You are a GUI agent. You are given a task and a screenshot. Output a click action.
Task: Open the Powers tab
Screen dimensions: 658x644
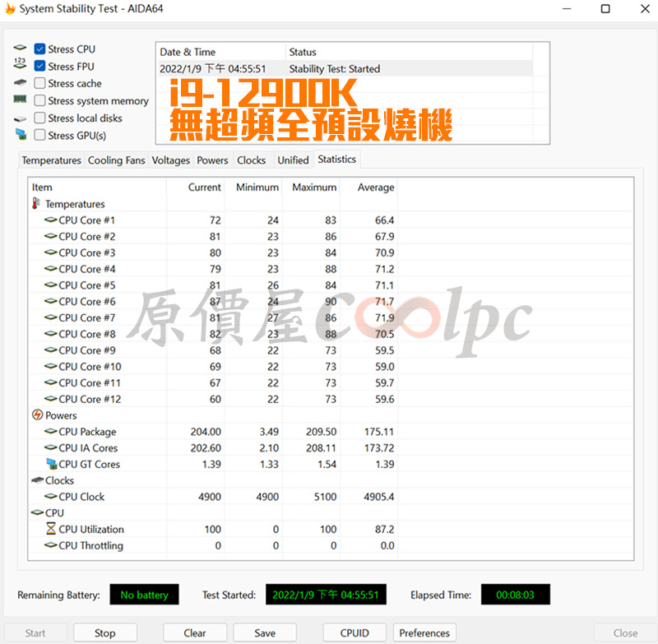(x=212, y=160)
